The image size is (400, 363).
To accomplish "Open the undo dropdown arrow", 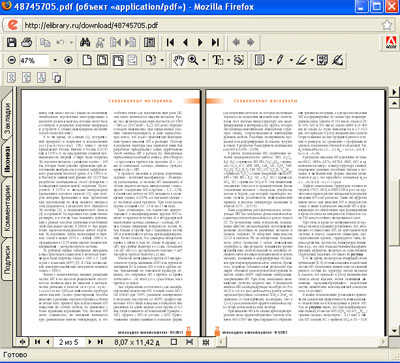I will tap(71, 43).
